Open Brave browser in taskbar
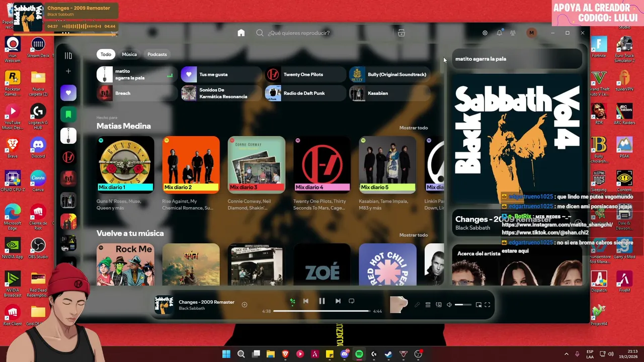This screenshot has height=362, width=644. pos(285,354)
